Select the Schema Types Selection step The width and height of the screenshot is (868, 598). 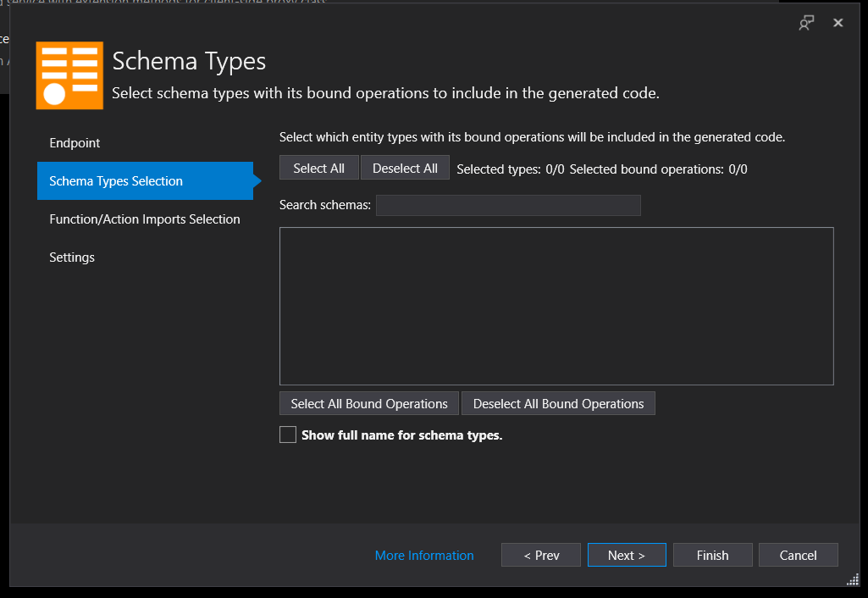click(x=145, y=180)
